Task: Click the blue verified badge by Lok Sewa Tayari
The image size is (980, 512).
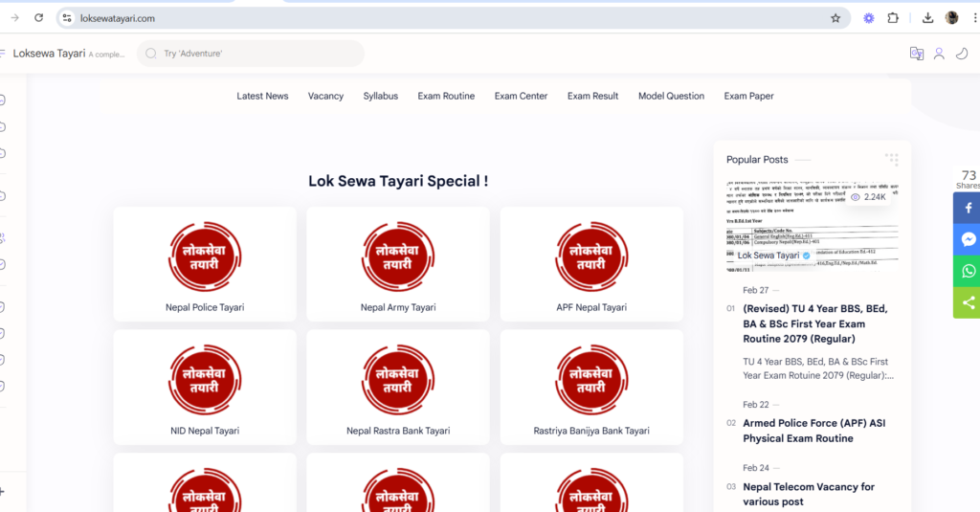Action: [806, 256]
